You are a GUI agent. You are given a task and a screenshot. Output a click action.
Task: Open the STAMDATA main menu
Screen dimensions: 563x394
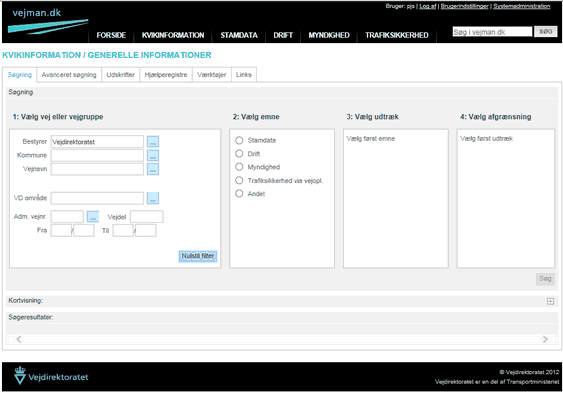[239, 35]
